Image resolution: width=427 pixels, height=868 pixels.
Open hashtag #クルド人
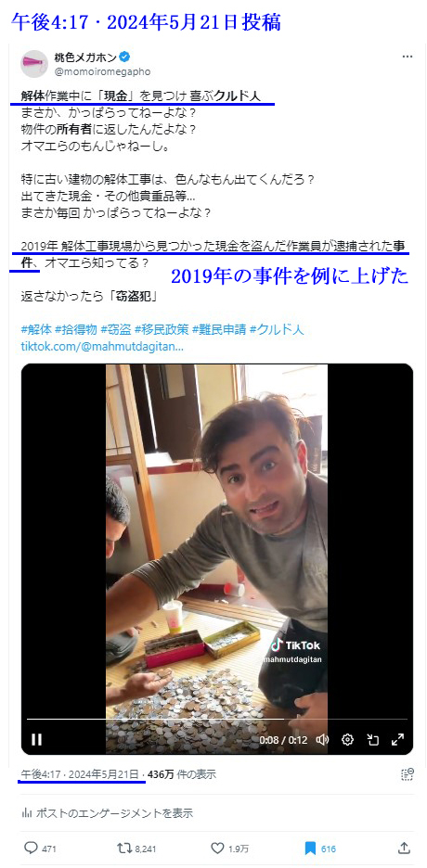pyautogui.click(x=277, y=330)
